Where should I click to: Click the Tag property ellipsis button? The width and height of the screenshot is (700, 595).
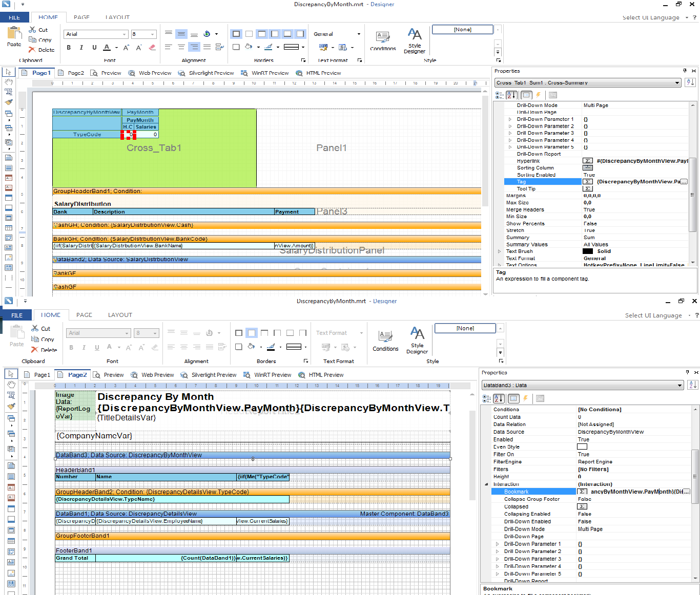point(684,182)
